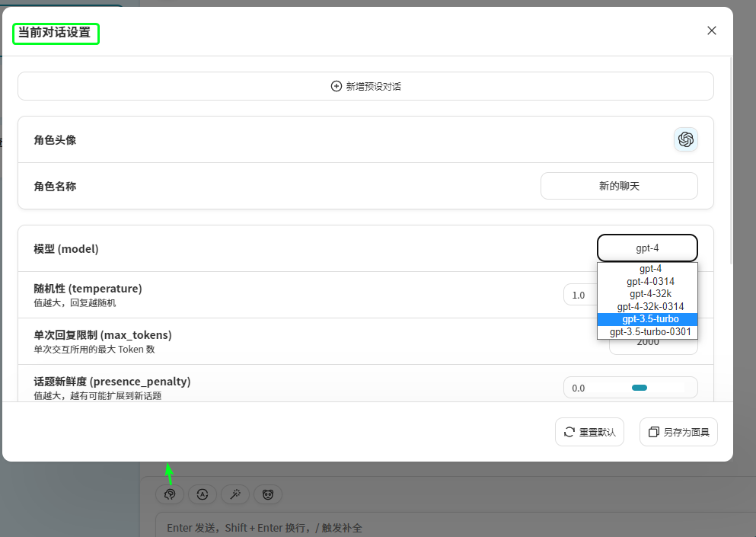756x537 pixels.
Task: Click the 单次回复限制 (max_tokens) label
Action: 103,335
